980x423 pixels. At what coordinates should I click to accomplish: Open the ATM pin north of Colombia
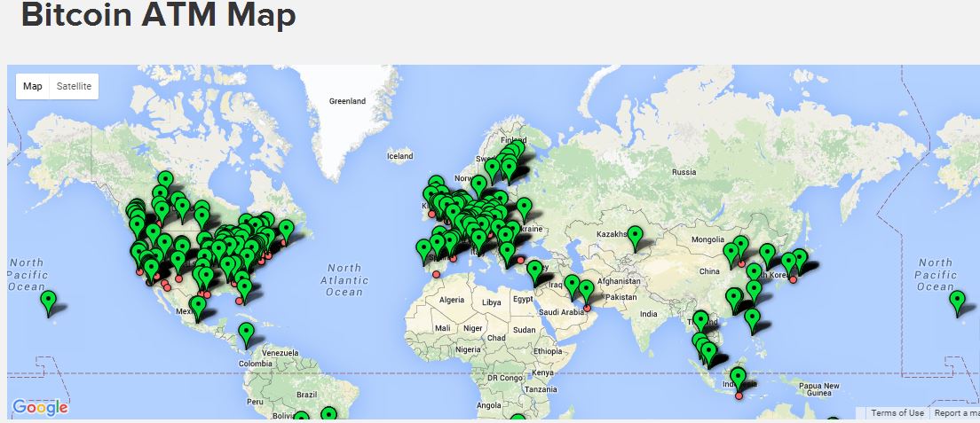[246, 335]
